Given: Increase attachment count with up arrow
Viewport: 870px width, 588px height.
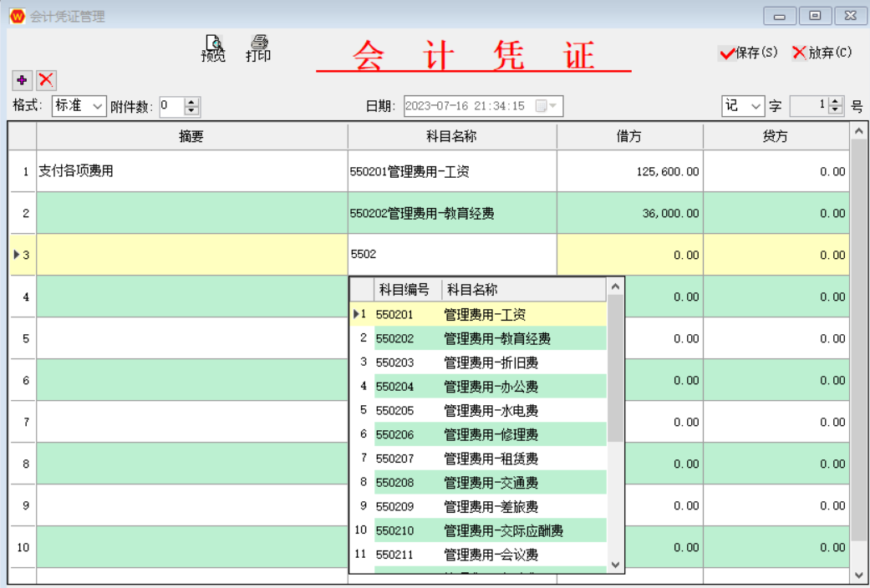Looking at the screenshot, I should pos(191,102).
